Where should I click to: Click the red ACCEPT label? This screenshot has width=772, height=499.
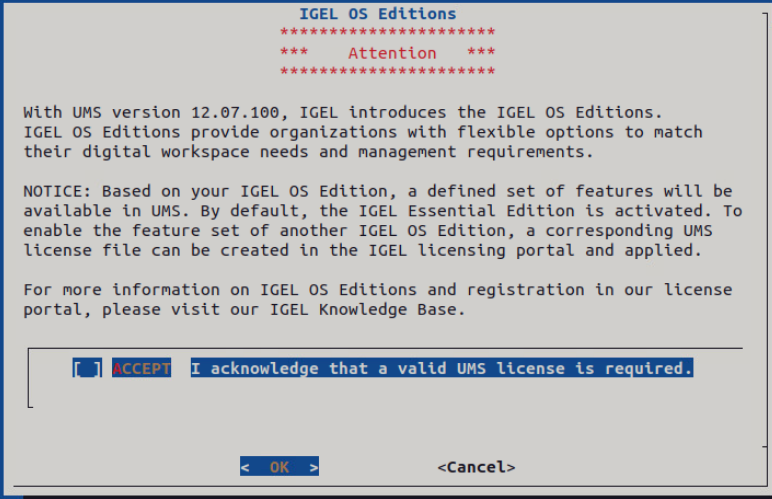[141, 369]
